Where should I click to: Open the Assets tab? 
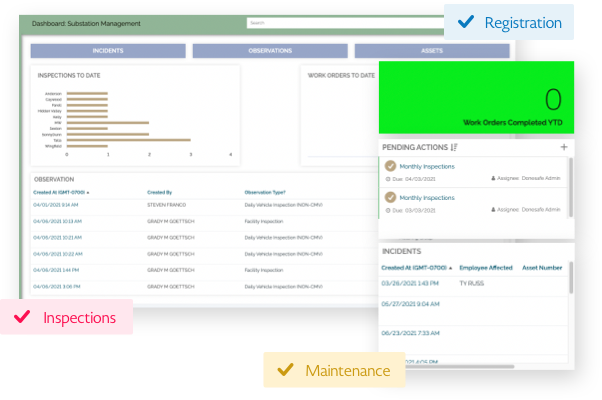pos(432,50)
